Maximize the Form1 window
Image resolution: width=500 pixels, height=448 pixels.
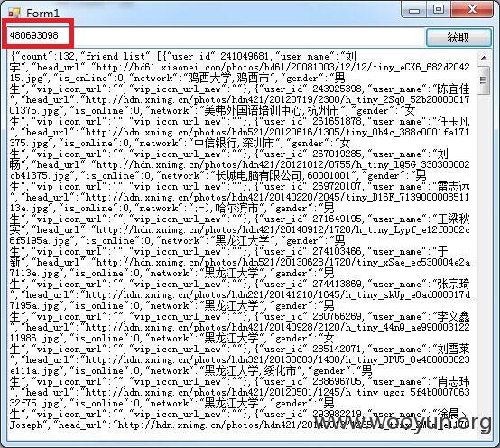(439, 10)
